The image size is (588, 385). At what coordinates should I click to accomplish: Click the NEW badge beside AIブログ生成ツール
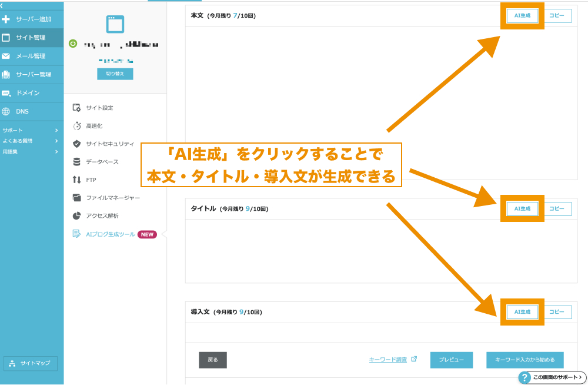tap(148, 234)
